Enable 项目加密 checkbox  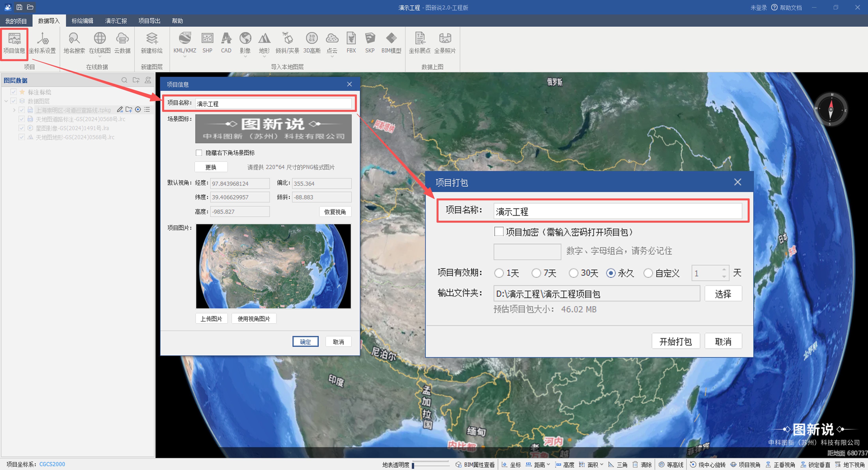[499, 232]
